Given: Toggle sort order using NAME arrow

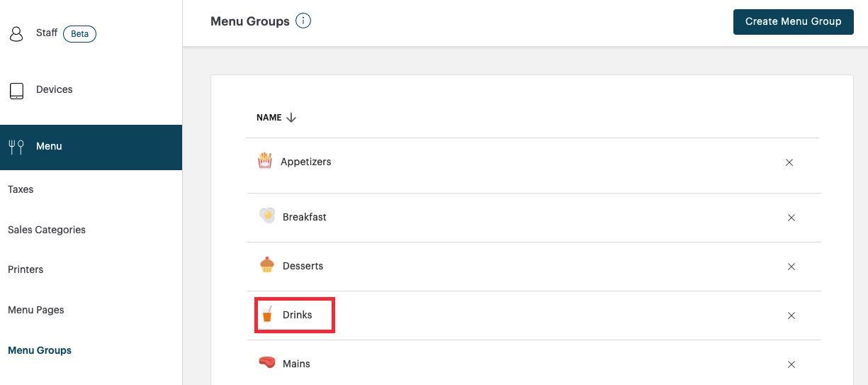Looking at the screenshot, I should (291, 118).
